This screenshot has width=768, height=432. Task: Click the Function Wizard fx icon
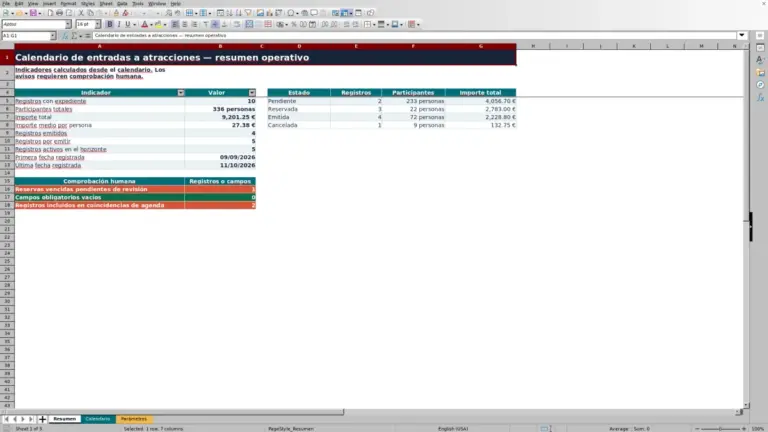[x=65, y=36]
